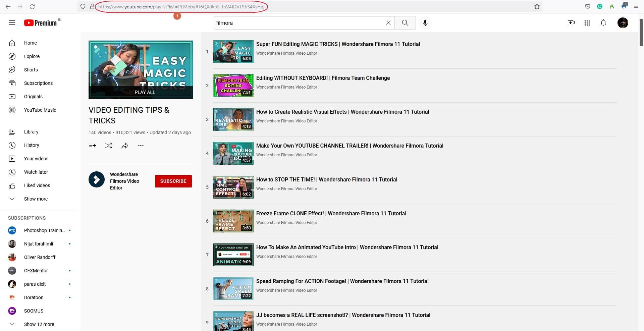644x331 pixels.
Task: Open How to Create Realistic Visual Effects
Action: [x=343, y=112]
